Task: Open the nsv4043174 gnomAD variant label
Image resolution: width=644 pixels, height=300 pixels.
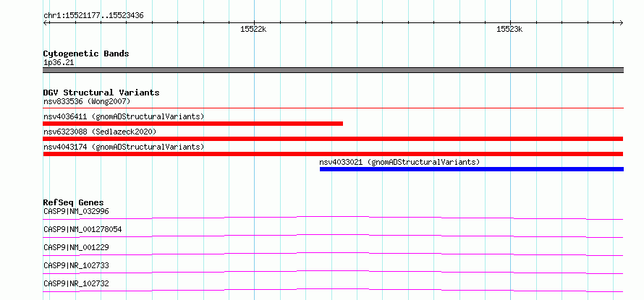Action: tap(124, 147)
